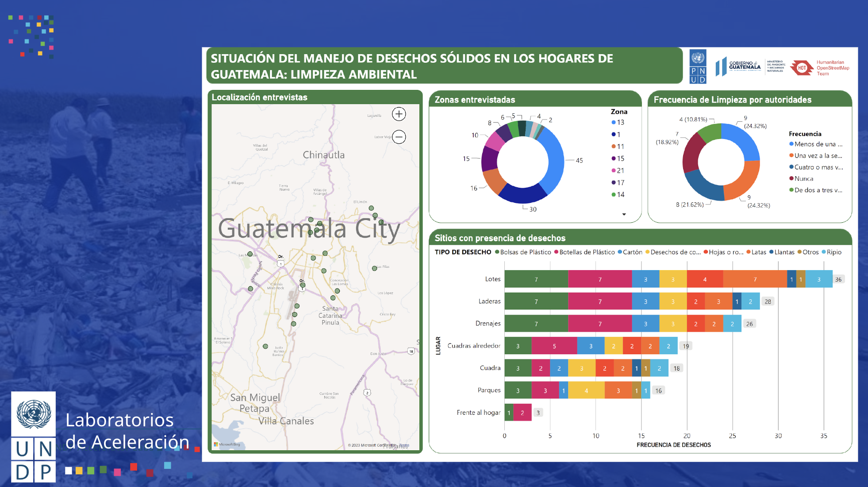
Task: Click Parques yellow bar with 4
Action: [x=586, y=390]
